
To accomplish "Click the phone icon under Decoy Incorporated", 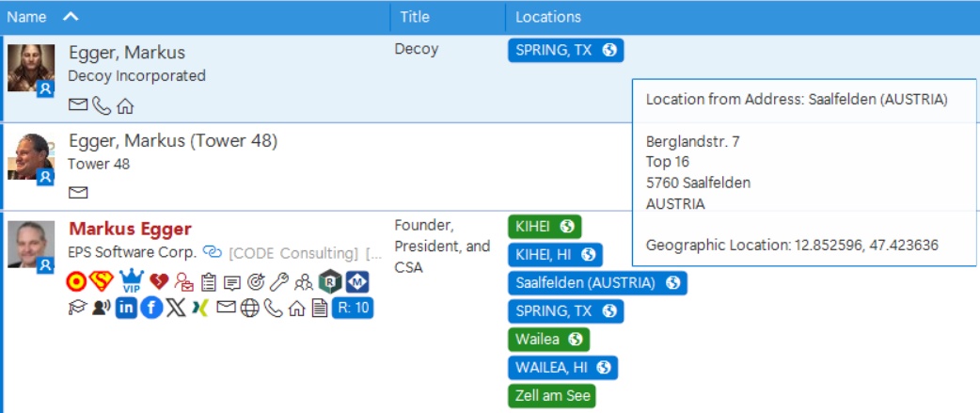I will [x=102, y=105].
